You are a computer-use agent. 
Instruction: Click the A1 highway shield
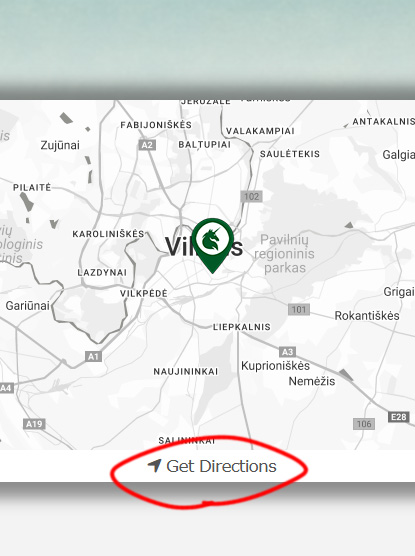93,356
